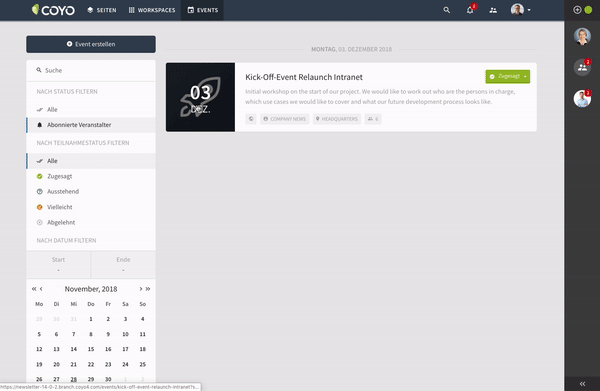600x391 pixels.
Task: Open the Kick-Off-Event Relaunch Intranet title
Action: 304,77
